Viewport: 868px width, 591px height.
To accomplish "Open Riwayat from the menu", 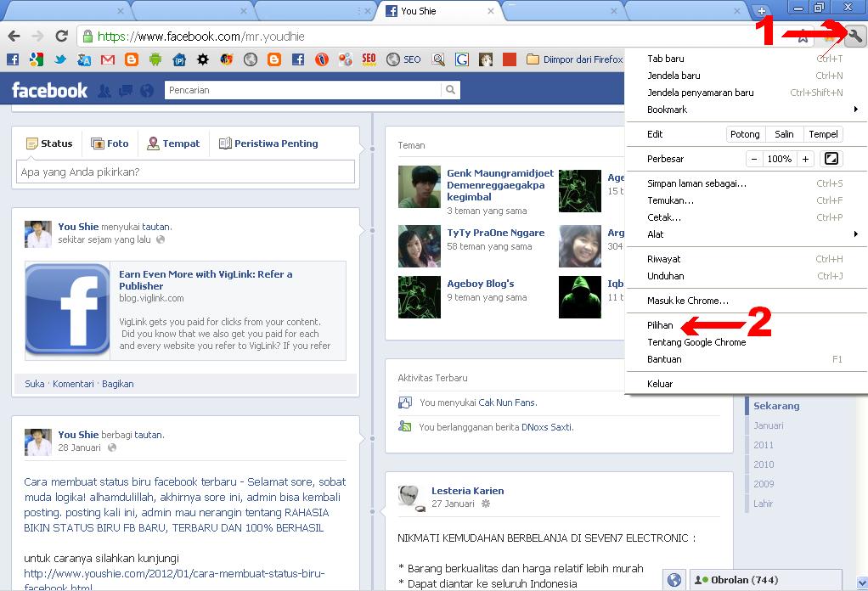I will click(x=747, y=259).
